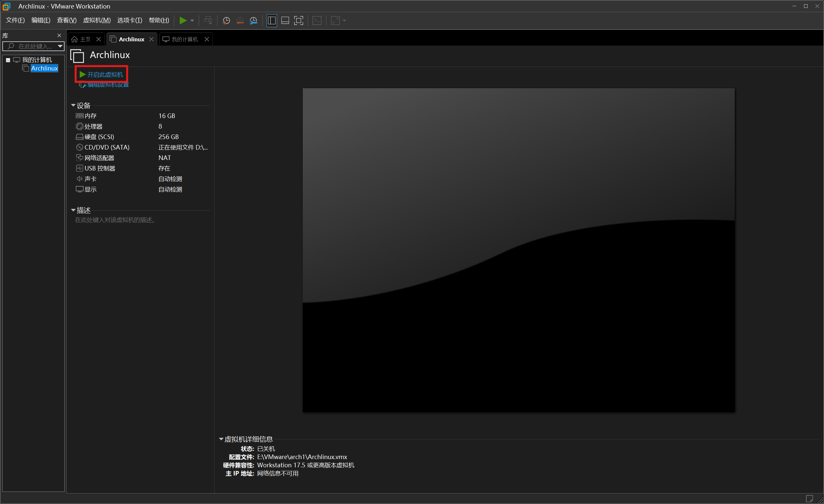This screenshot has height=504, width=824.
Task: Collapse the 虚拟机详细信息 section
Action: [x=221, y=439]
